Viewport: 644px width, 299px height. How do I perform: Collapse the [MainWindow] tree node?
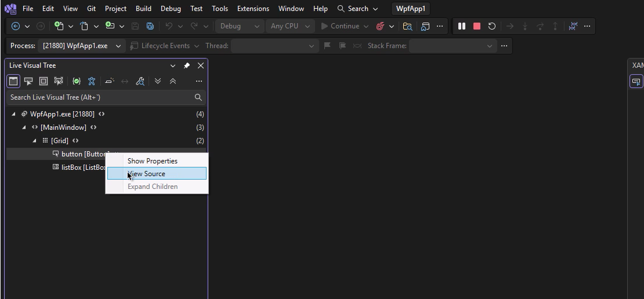pos(24,127)
